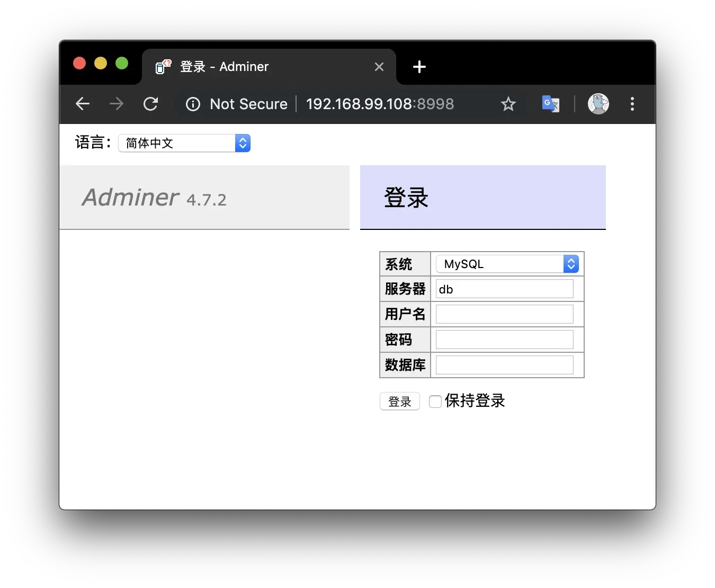Click the forward navigation arrow
The image size is (715, 588).
(x=116, y=104)
